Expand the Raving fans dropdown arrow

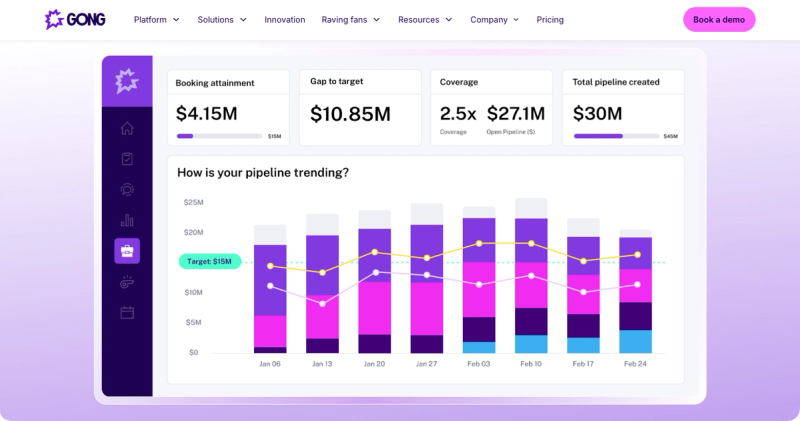pos(377,20)
